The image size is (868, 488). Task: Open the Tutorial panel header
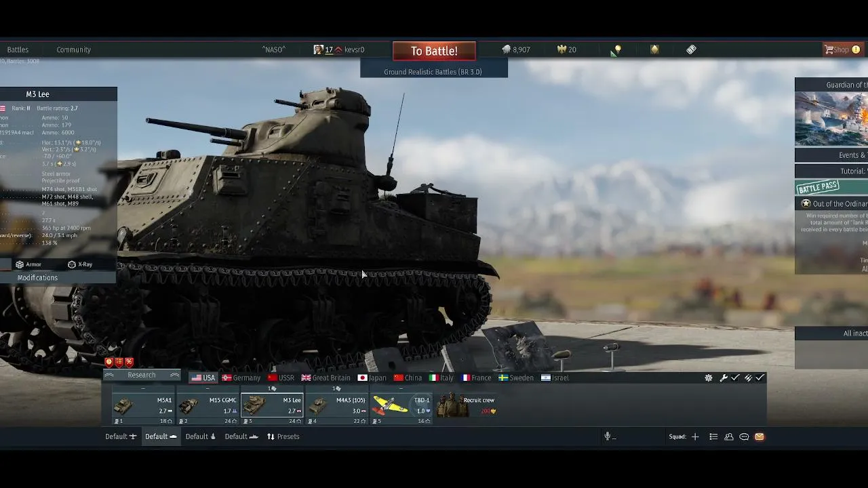pos(831,171)
